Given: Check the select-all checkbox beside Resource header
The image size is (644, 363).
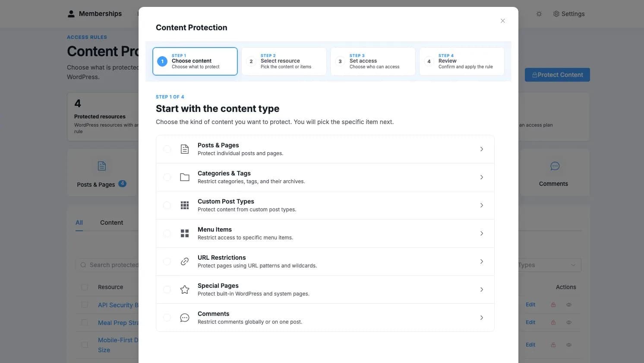Looking at the screenshot, I should click(x=85, y=287).
